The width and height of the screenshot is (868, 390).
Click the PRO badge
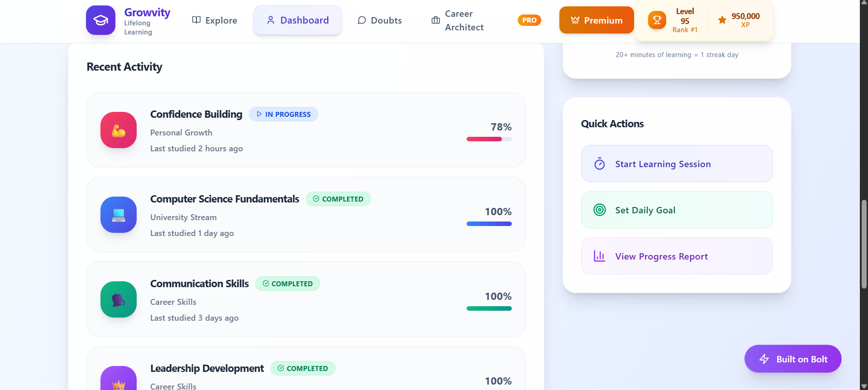(529, 20)
